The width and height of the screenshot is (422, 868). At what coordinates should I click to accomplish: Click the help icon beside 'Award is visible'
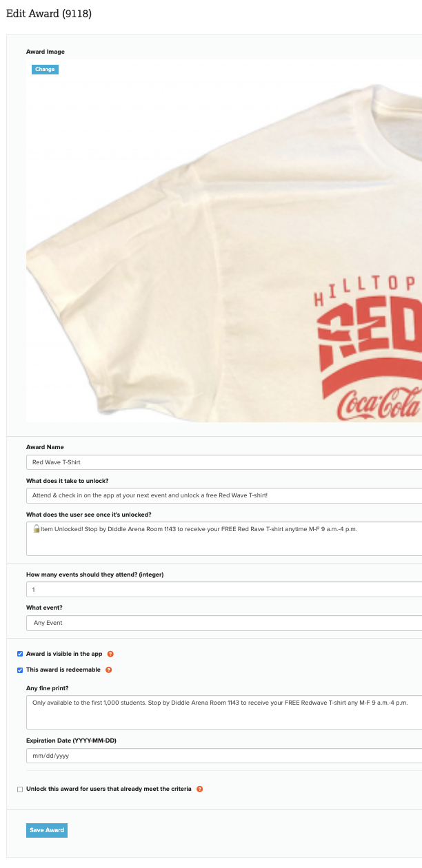pyautogui.click(x=110, y=654)
